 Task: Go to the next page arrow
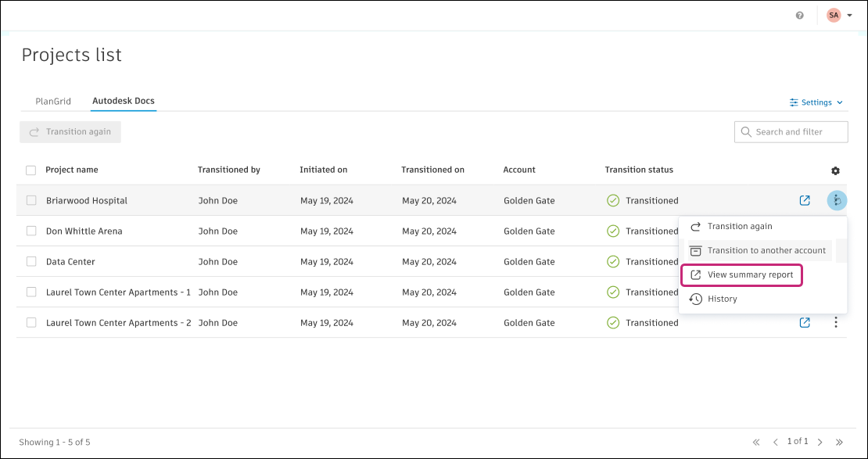(x=820, y=443)
